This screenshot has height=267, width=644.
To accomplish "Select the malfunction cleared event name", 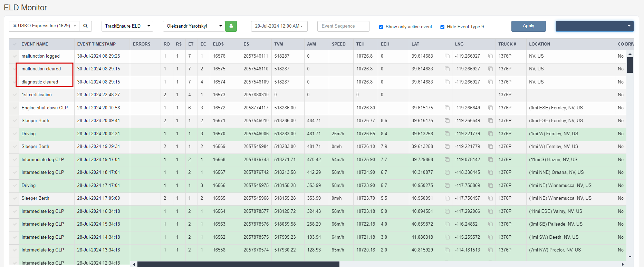I will (41, 69).
